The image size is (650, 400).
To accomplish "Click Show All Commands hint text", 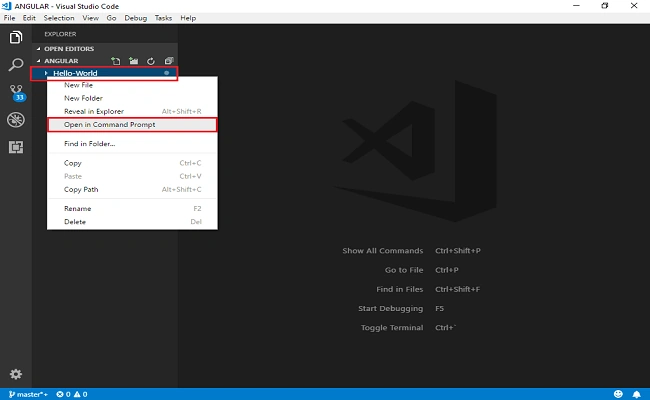I will point(383,251).
